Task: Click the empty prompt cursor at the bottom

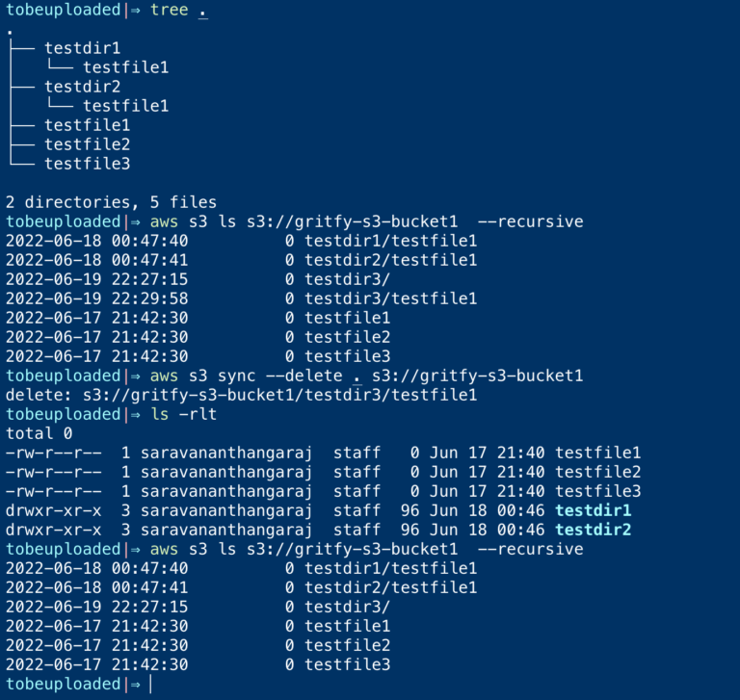Action: pyautogui.click(x=150, y=684)
